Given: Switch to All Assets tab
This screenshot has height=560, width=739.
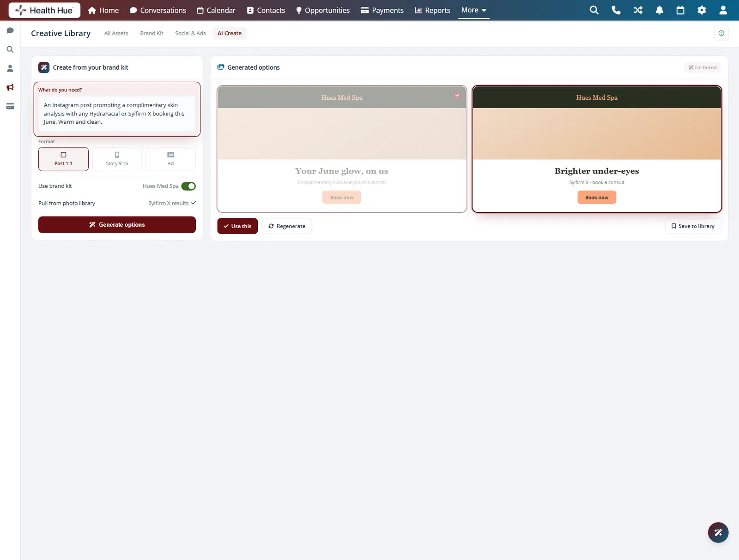Looking at the screenshot, I should pos(116,33).
